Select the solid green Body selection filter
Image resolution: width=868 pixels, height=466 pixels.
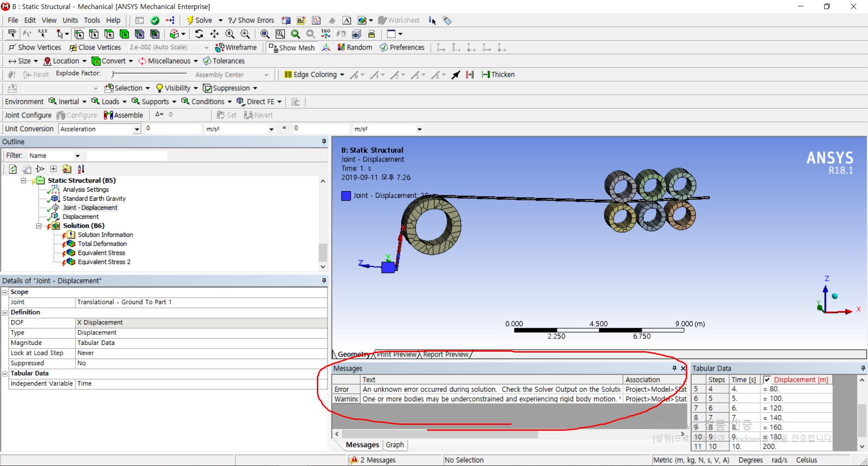click(124, 34)
